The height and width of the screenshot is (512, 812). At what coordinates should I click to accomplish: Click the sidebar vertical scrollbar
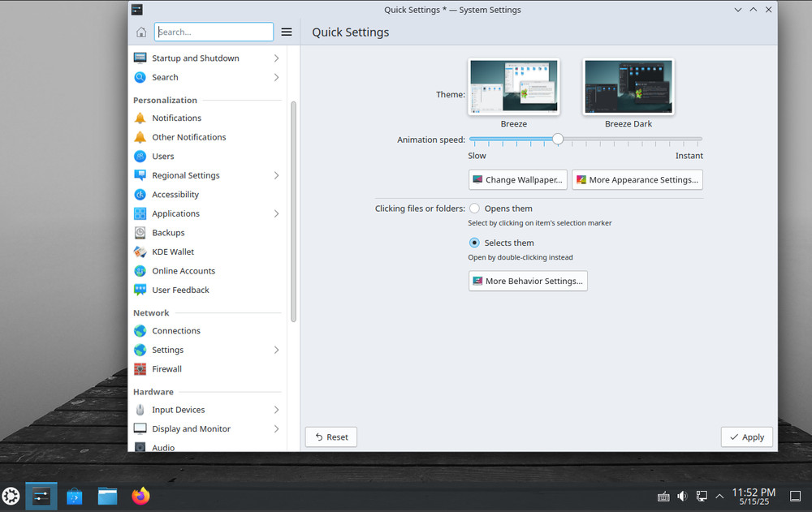point(293,211)
